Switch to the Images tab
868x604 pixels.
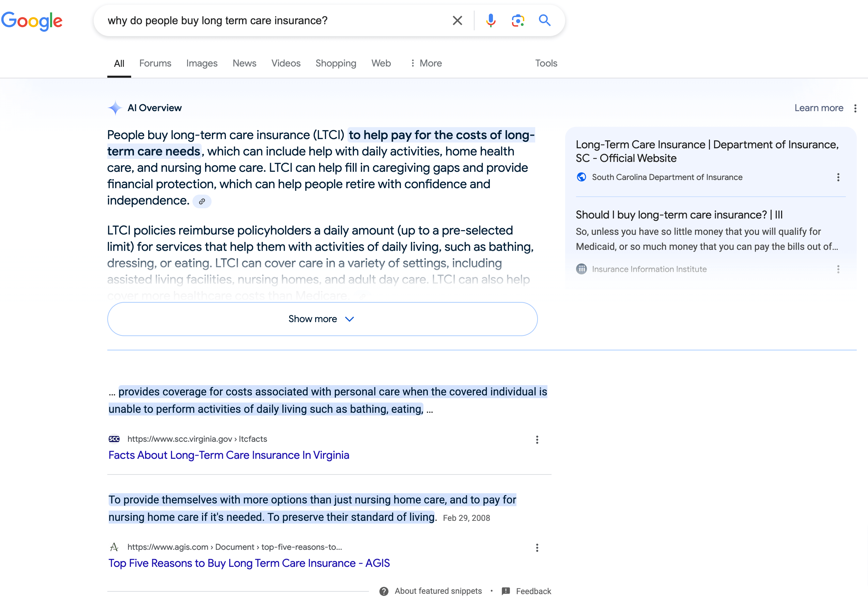tap(202, 63)
